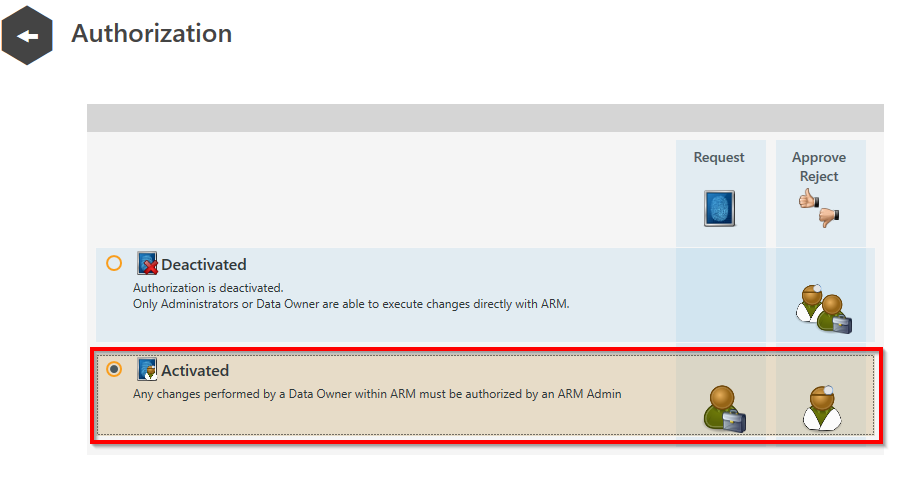Click the 'Only Administrators or Data Owner' text line
911x496 pixels.
(x=351, y=304)
